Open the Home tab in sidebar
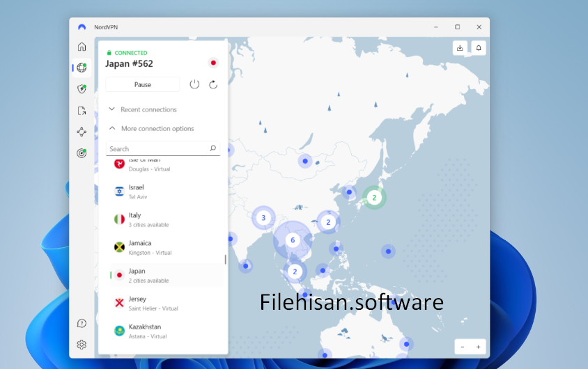Image resolution: width=588 pixels, height=369 pixels. click(x=82, y=47)
